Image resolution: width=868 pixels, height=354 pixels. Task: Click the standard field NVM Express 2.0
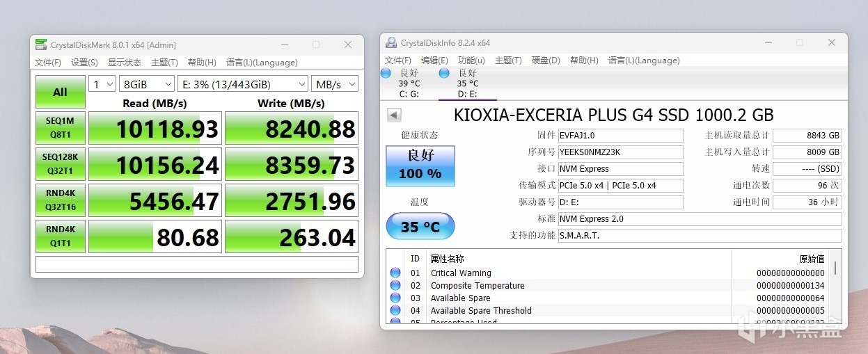click(x=700, y=219)
